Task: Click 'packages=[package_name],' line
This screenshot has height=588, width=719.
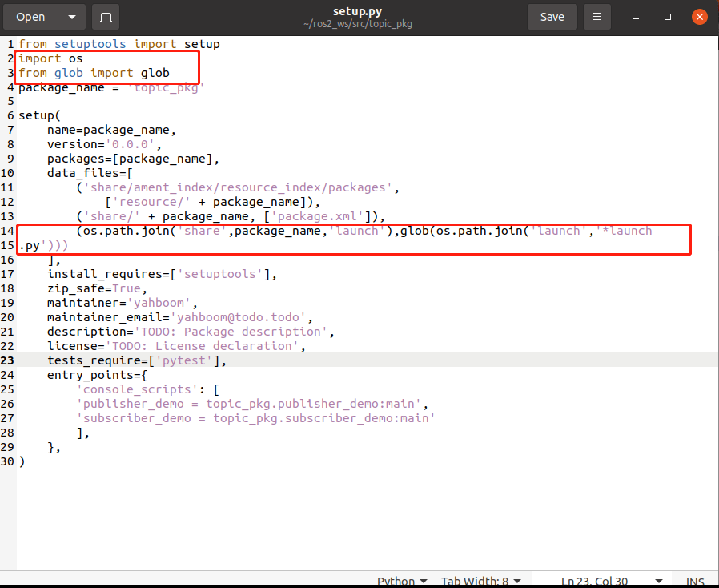Action: pos(133,159)
